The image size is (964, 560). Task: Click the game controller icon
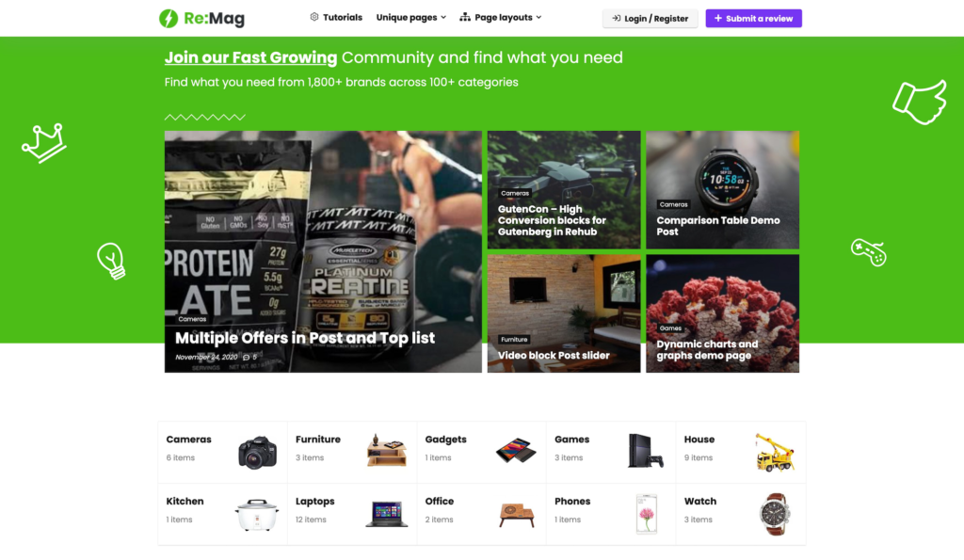click(x=868, y=252)
